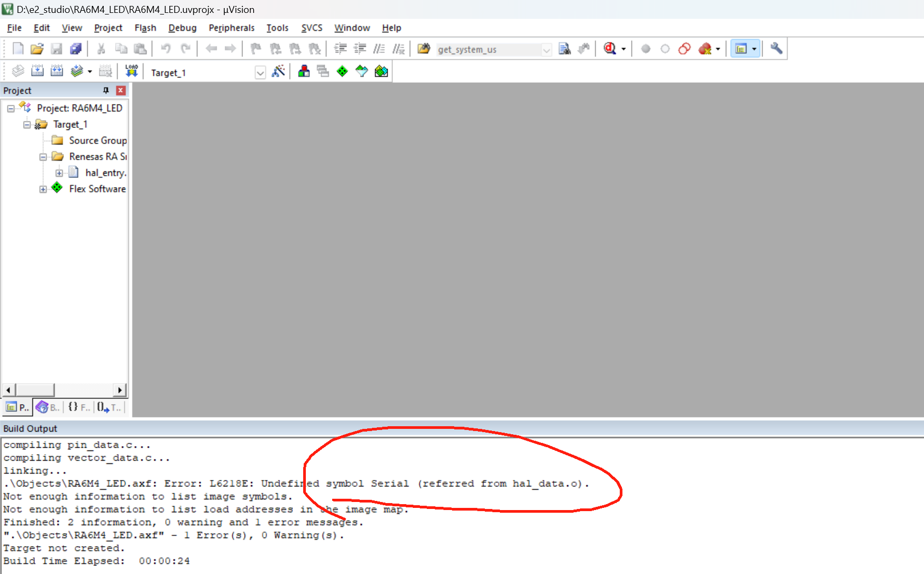Collapse the Target_1 tree node
Screen dimensions: 924x574
pos(27,125)
